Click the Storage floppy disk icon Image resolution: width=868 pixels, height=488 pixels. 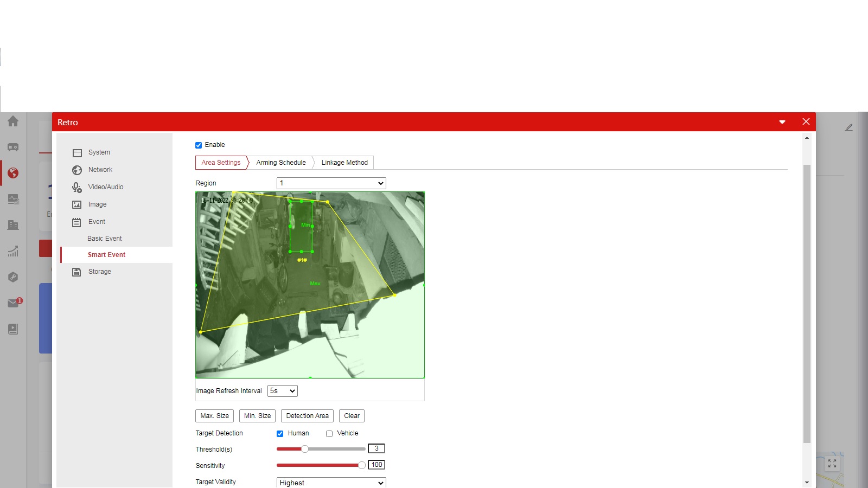[x=77, y=272]
